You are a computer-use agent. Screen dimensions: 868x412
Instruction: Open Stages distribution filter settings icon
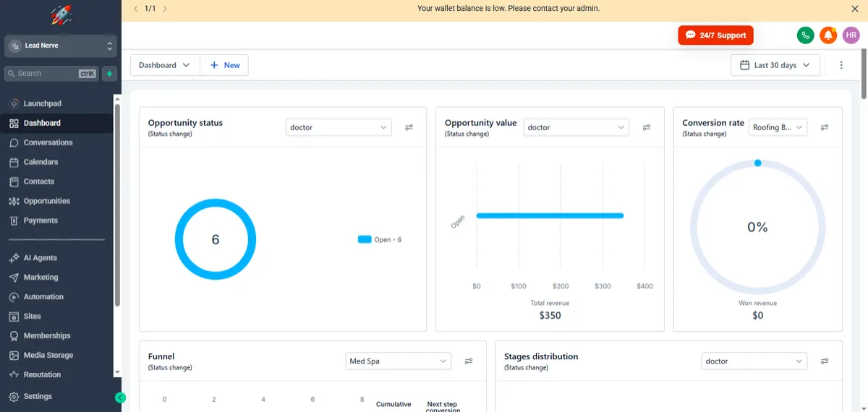click(825, 361)
